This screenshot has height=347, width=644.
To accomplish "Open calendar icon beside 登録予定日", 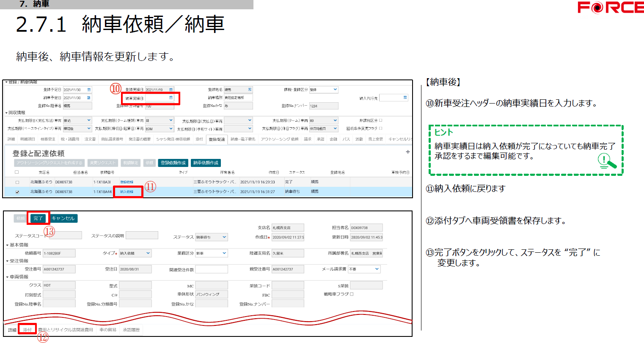I will tap(89, 90).
